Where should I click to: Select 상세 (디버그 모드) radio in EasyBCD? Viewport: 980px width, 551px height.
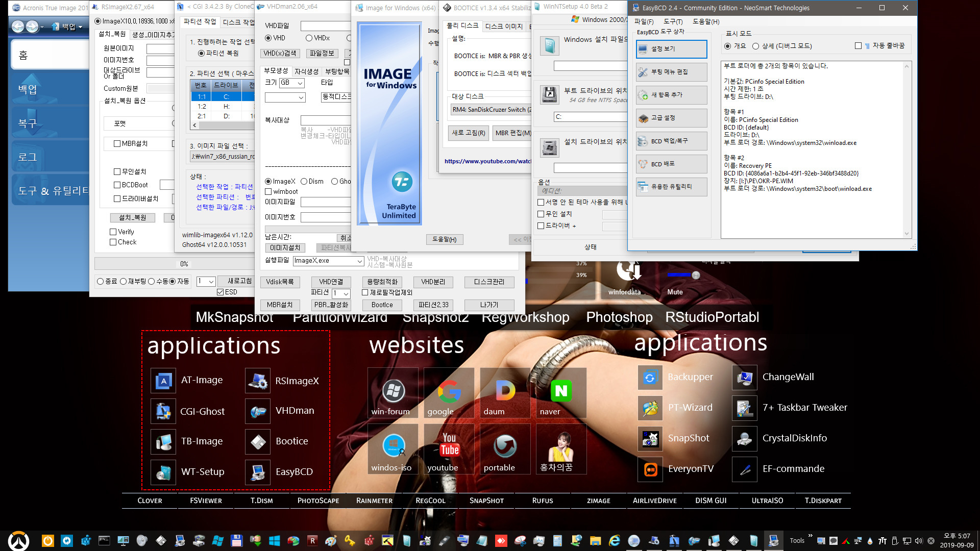[756, 46]
